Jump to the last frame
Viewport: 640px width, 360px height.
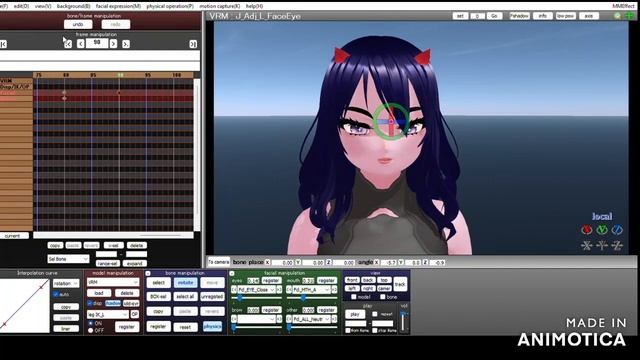point(193,44)
